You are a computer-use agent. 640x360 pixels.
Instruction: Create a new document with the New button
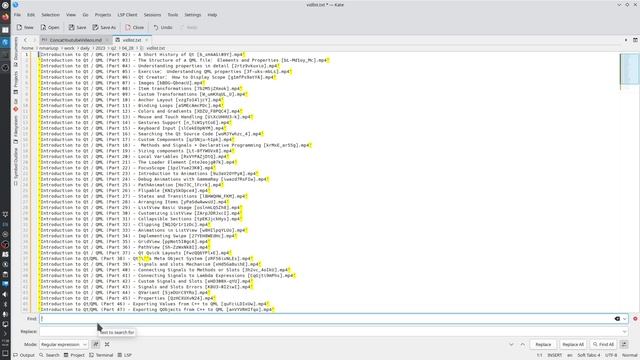pos(25,27)
